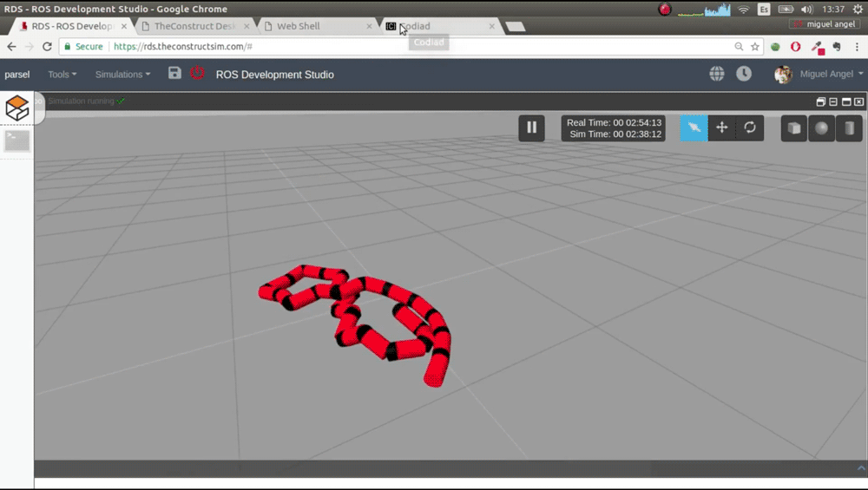The width and height of the screenshot is (868, 490).
Task: Open the system settings gear menu
Action: pos(858,10)
